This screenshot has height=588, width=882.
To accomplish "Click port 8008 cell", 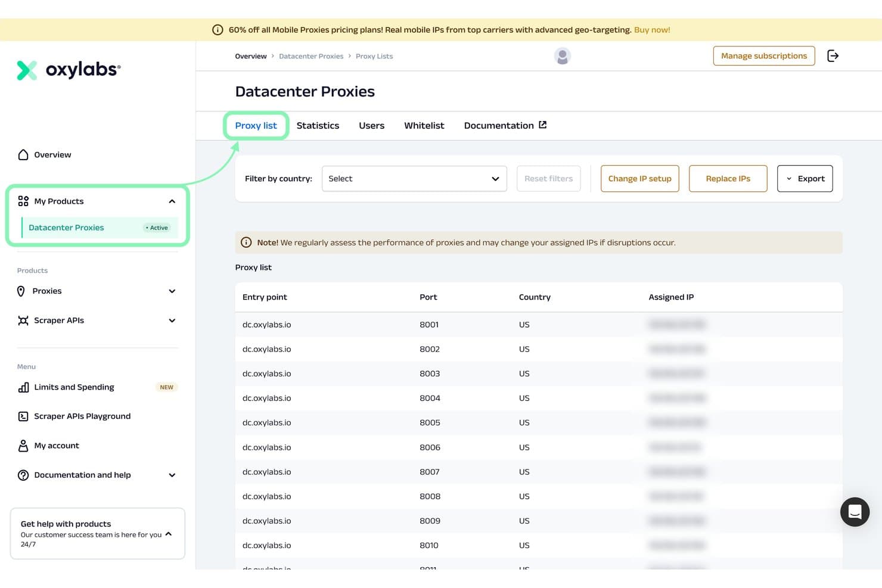I will click(x=430, y=496).
